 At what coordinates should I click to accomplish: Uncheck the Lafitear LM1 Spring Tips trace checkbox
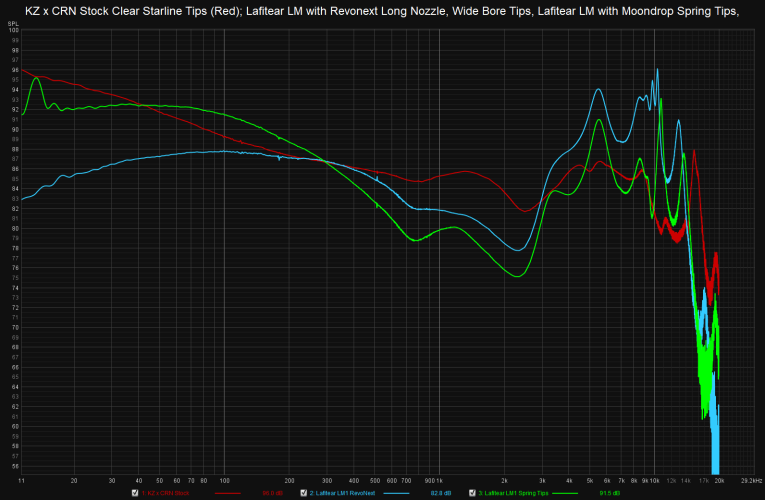472,493
